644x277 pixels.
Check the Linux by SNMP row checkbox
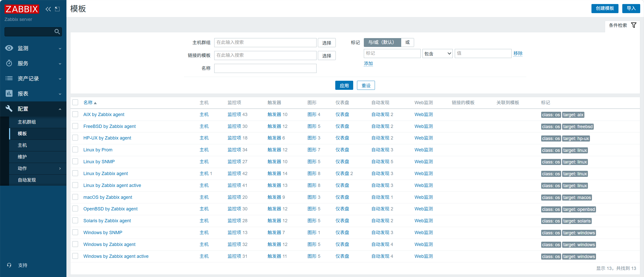point(75,161)
